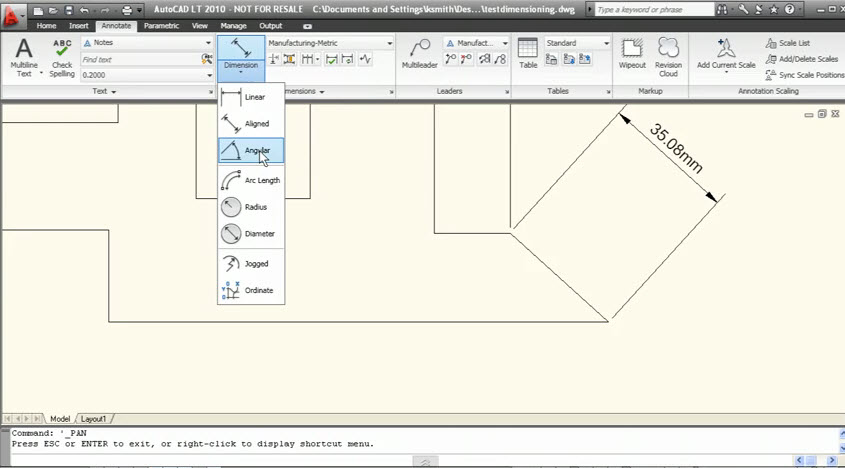Switch to the Insert ribbon tab
The width and height of the screenshot is (845, 468).
[79, 26]
